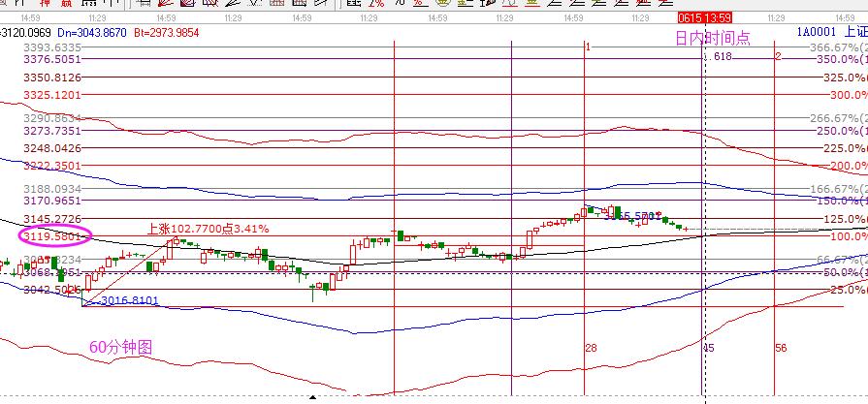Click the small black triangle at chart bottom

pos(312,397)
